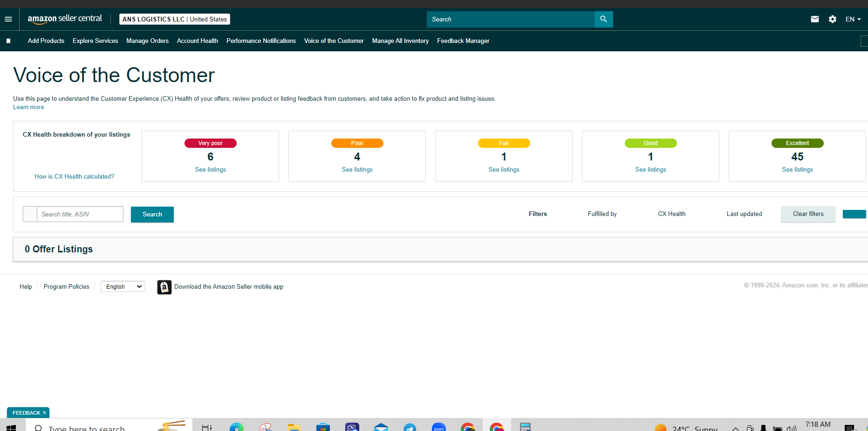
Task: Click the Fair yellow badge
Action: pyautogui.click(x=504, y=143)
